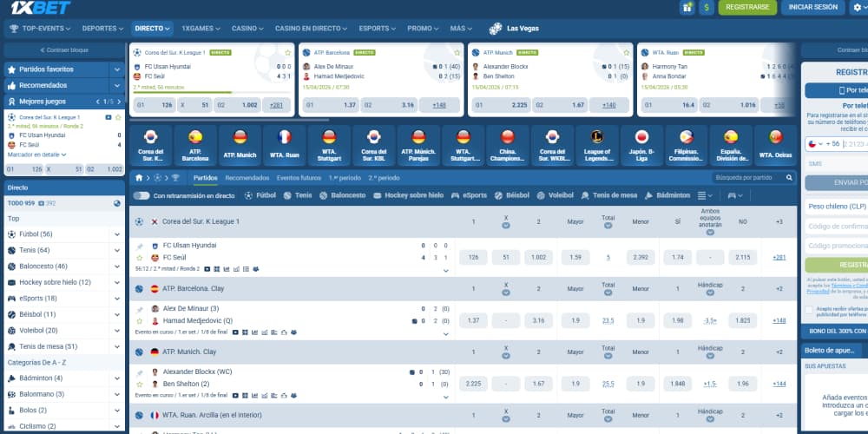Filter by eSports in sports bar

tap(470, 195)
